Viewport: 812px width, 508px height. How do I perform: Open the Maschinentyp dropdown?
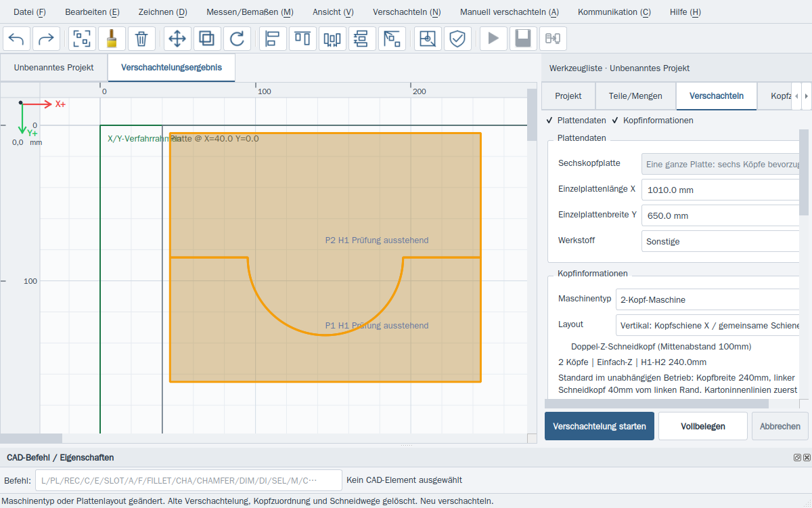point(708,299)
